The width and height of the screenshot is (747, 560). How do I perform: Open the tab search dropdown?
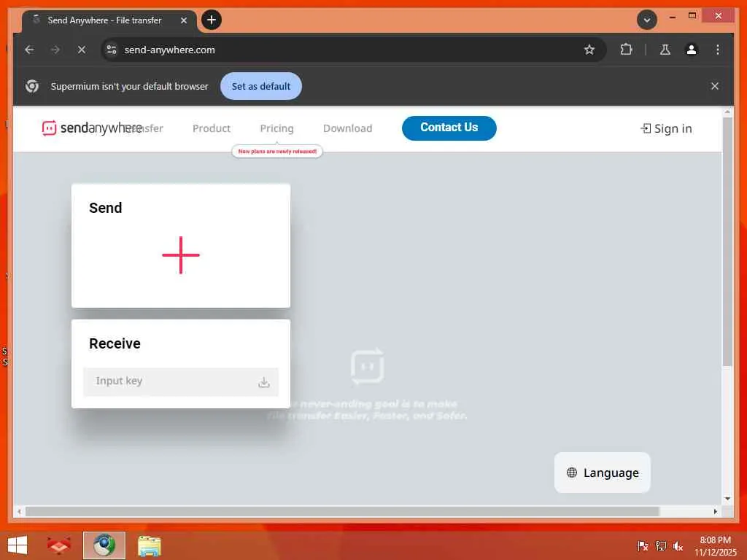pos(647,20)
